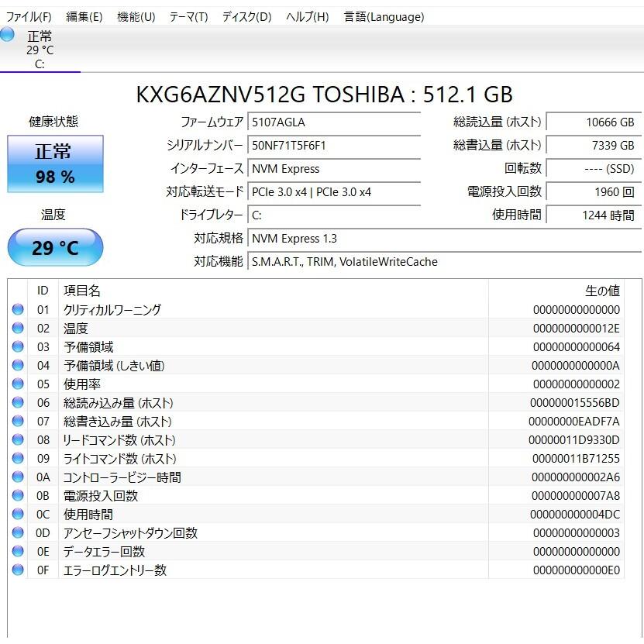Viewport: 644px width, 644px height.
Task: Click status dot for 07 総書き込み量
Action: [18, 421]
